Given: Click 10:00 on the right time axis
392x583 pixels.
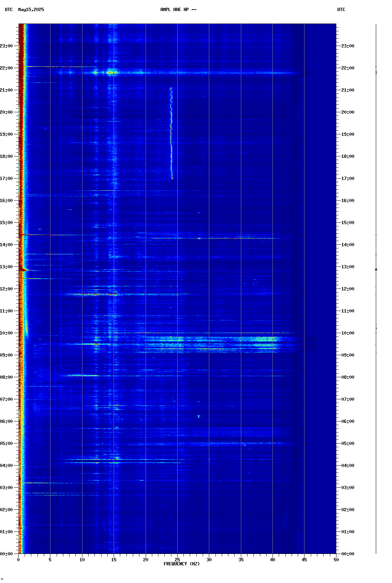Looking at the screenshot, I should tap(348, 333).
